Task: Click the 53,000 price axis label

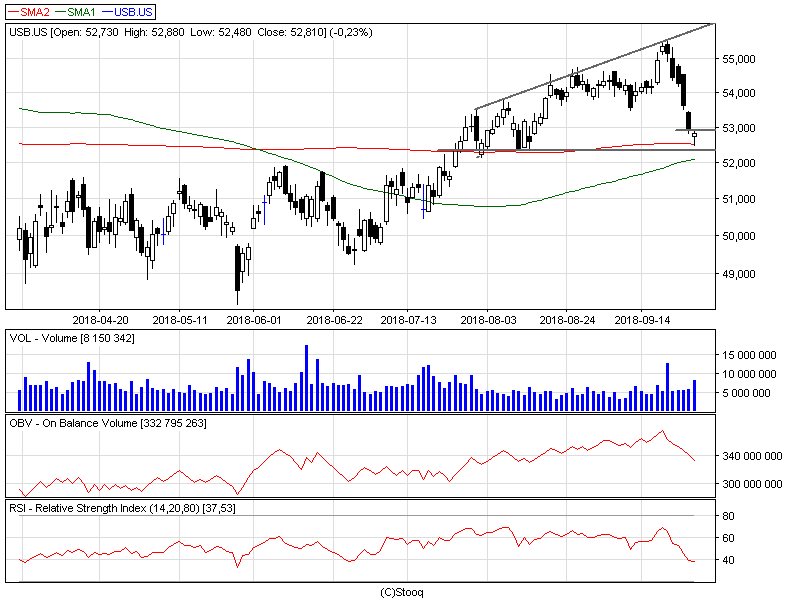Action: [739, 128]
